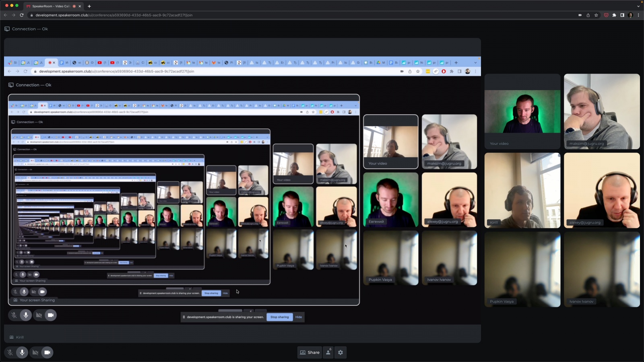Click the camera permission icon in the address bar
644x362 pixels.
[580, 15]
